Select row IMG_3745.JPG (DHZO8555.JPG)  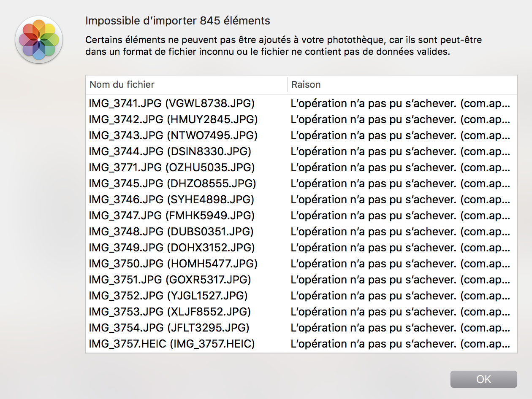(172, 183)
